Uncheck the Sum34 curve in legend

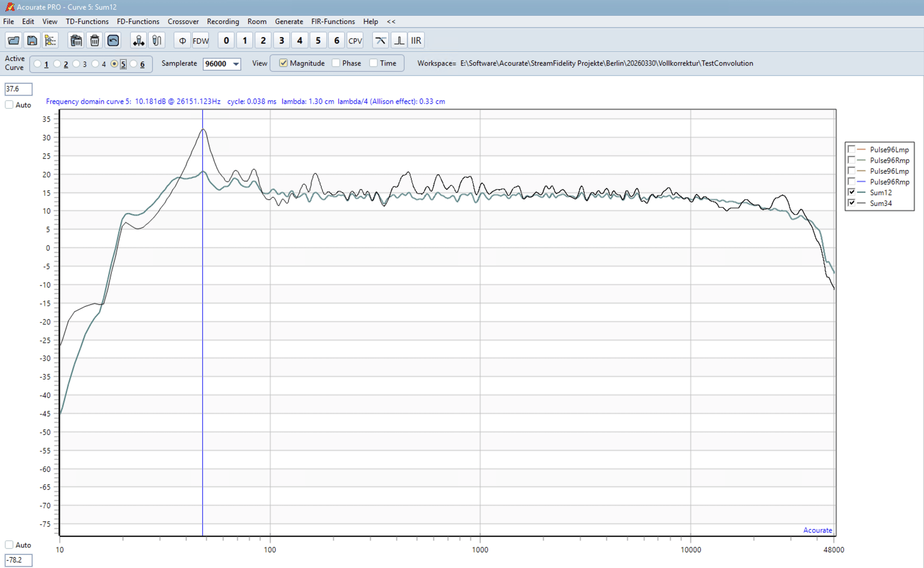tap(851, 203)
